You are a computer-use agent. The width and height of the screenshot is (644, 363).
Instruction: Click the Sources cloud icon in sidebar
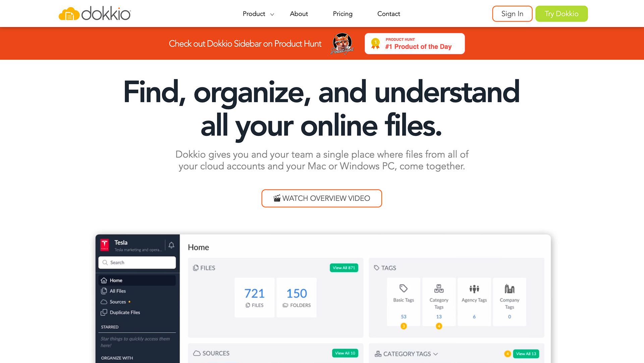pyautogui.click(x=104, y=302)
